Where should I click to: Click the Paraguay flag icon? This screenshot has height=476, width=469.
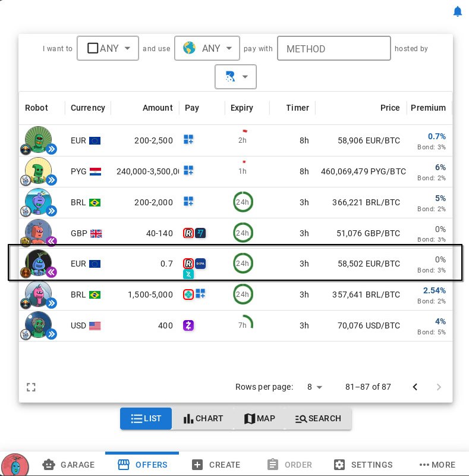point(95,171)
